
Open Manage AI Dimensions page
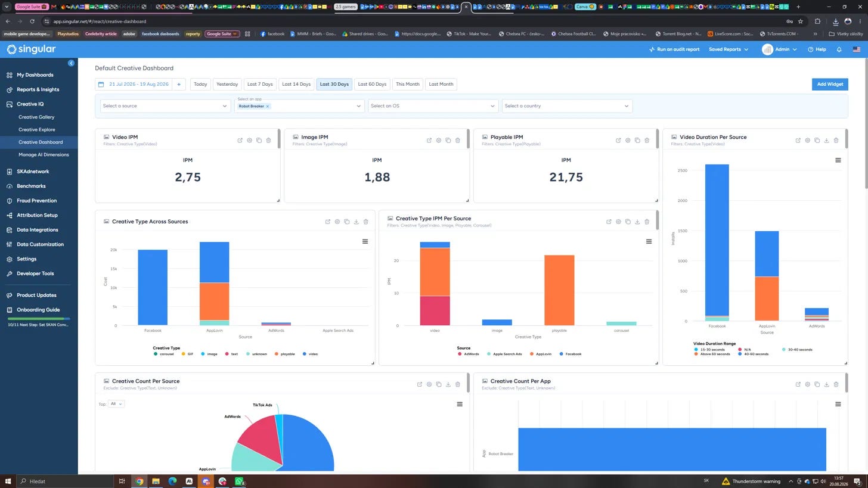click(44, 155)
